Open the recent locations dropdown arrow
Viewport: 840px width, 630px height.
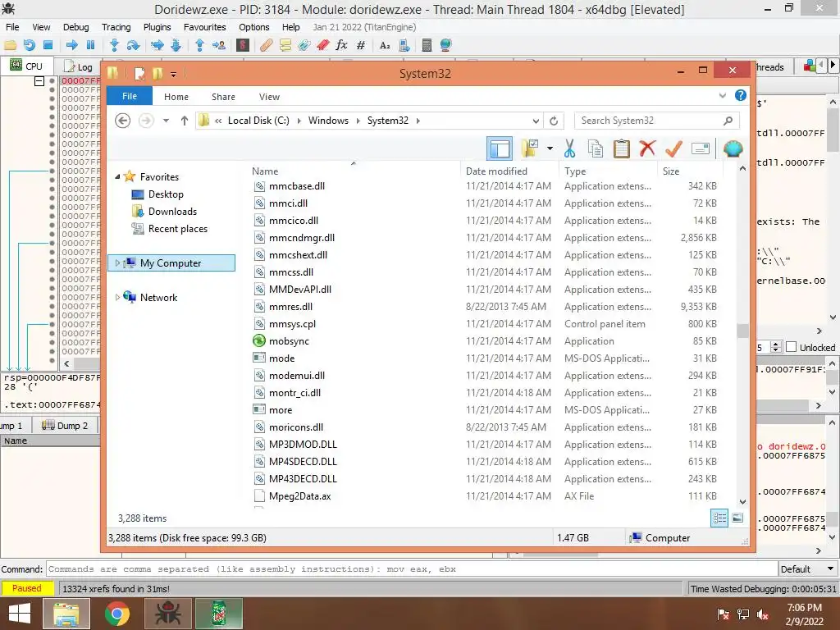pyautogui.click(x=166, y=121)
